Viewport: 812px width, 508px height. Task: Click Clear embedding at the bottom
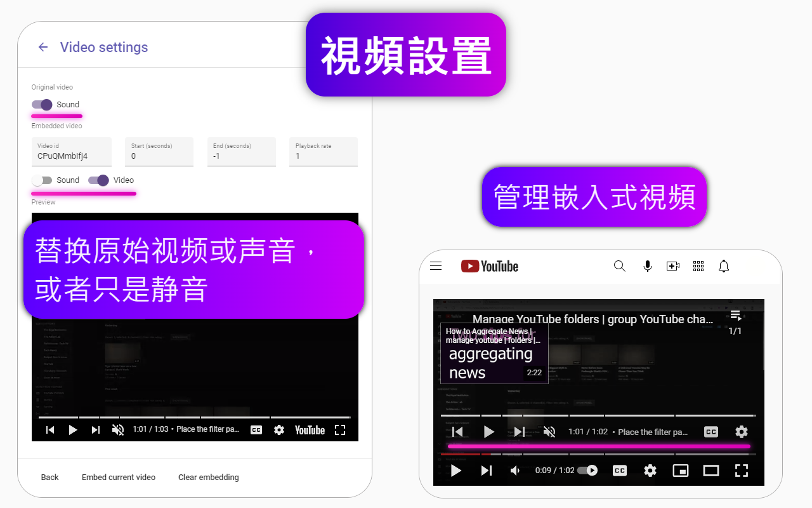(x=208, y=477)
